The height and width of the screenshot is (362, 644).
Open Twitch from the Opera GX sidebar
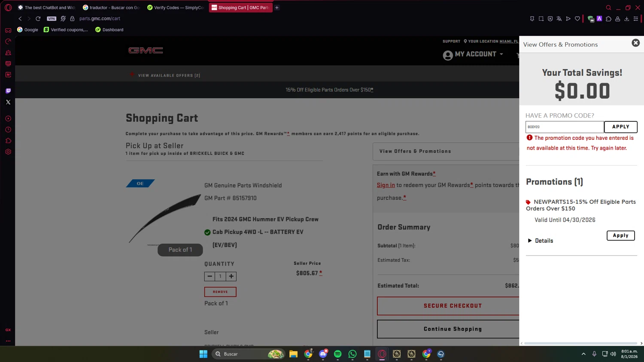(x=8, y=91)
